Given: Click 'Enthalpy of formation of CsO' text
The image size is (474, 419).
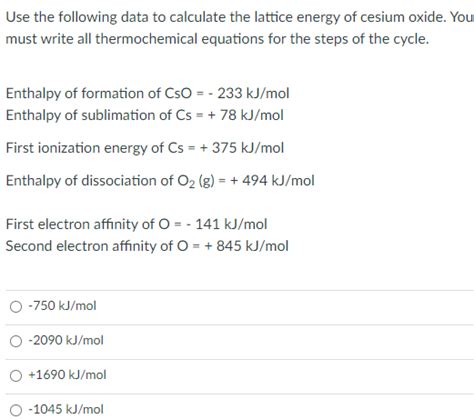Looking at the screenshot, I should pos(99,93).
